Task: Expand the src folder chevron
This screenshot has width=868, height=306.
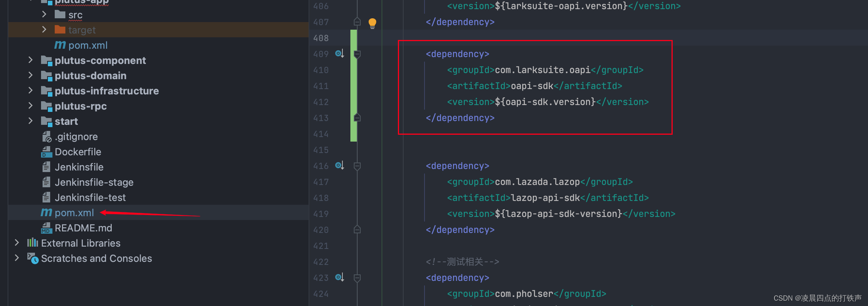Action: coord(44,14)
